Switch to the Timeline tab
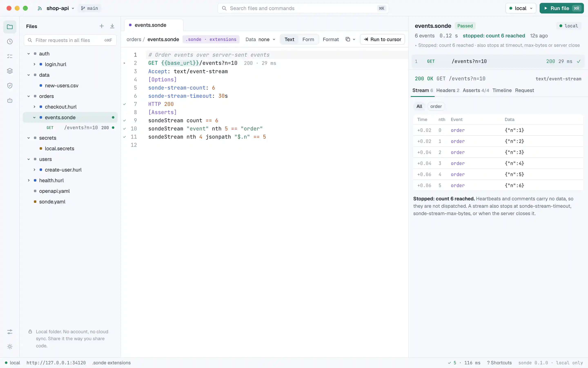The height and width of the screenshot is (368, 588). pyautogui.click(x=502, y=90)
